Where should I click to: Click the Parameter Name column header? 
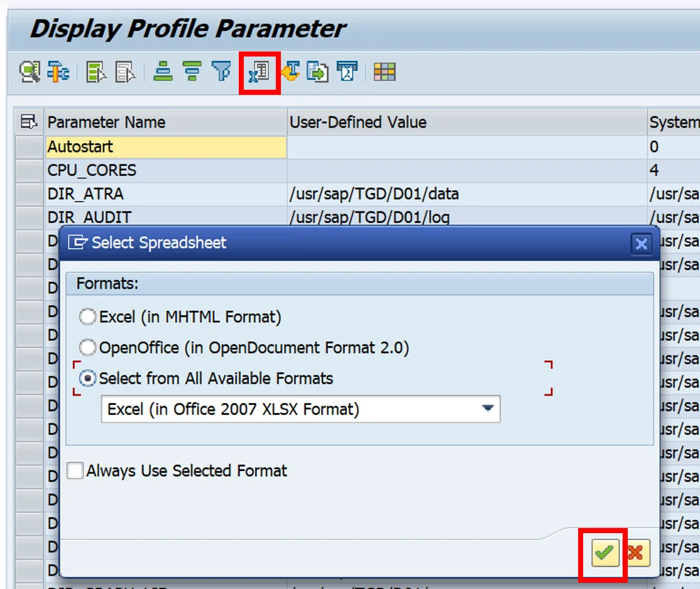tap(166, 122)
